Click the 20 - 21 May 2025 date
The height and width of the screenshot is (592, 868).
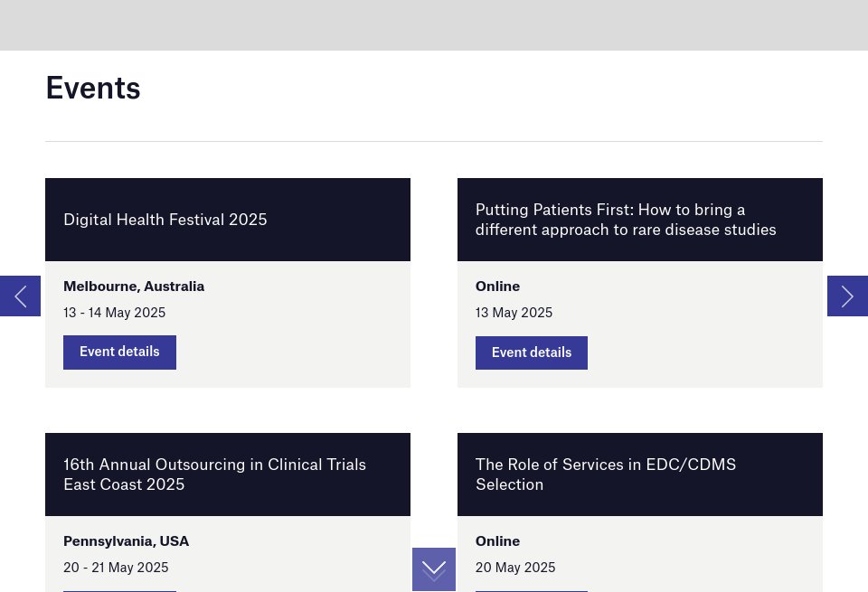116,568
